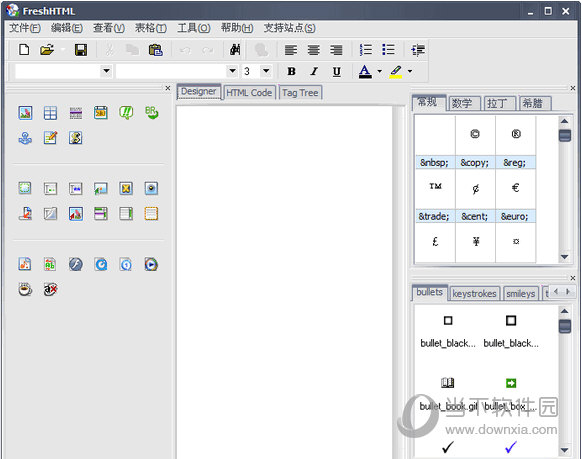Insert anchor
The height and width of the screenshot is (459, 582).
point(25,138)
